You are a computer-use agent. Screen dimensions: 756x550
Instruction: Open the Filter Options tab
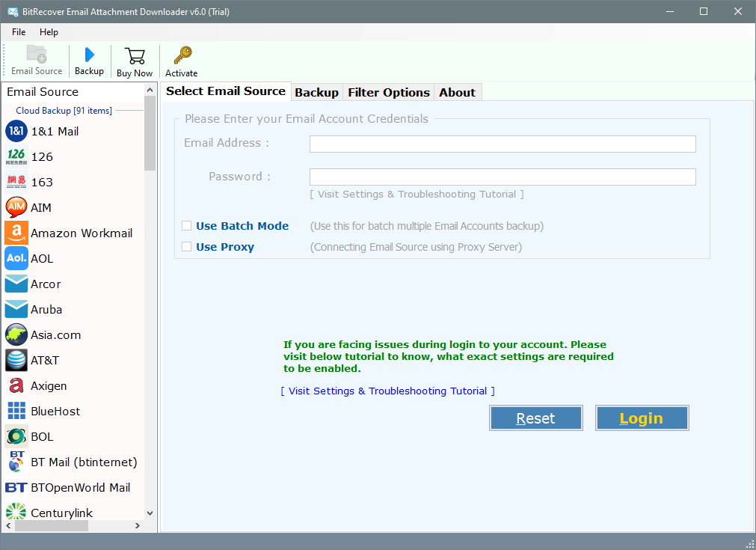point(389,93)
